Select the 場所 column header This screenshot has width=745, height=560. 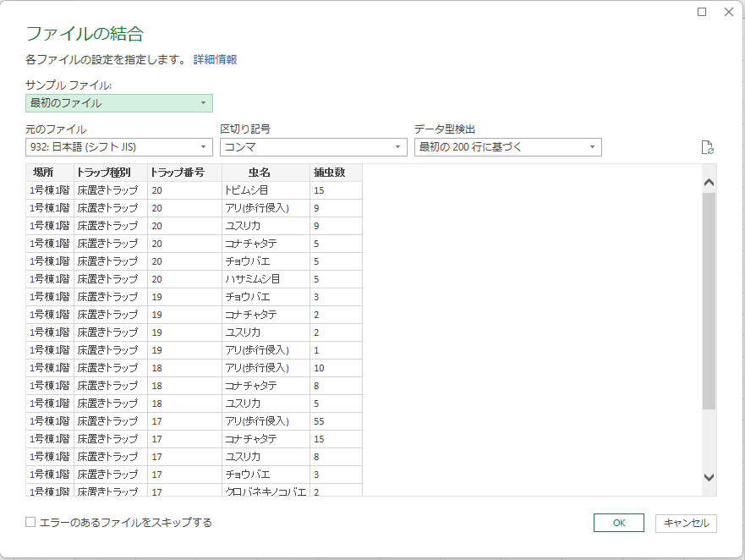43,173
